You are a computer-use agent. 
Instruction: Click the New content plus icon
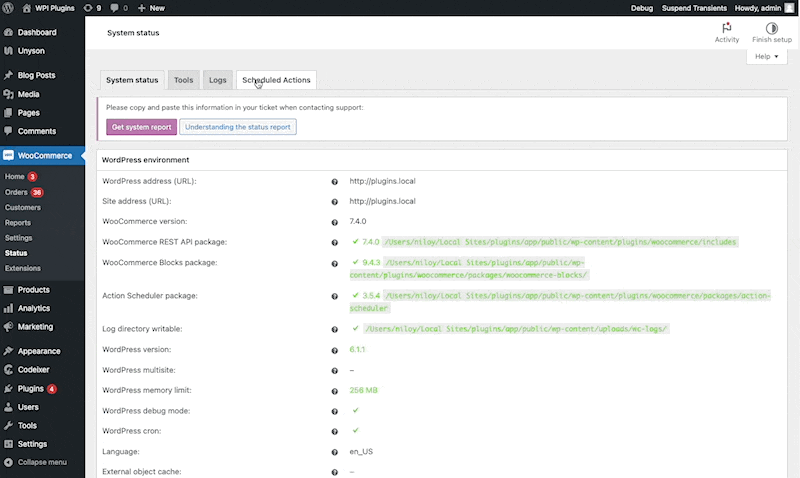click(x=141, y=8)
